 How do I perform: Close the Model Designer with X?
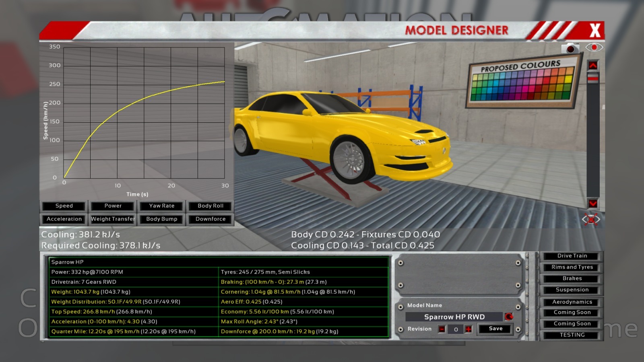click(595, 31)
